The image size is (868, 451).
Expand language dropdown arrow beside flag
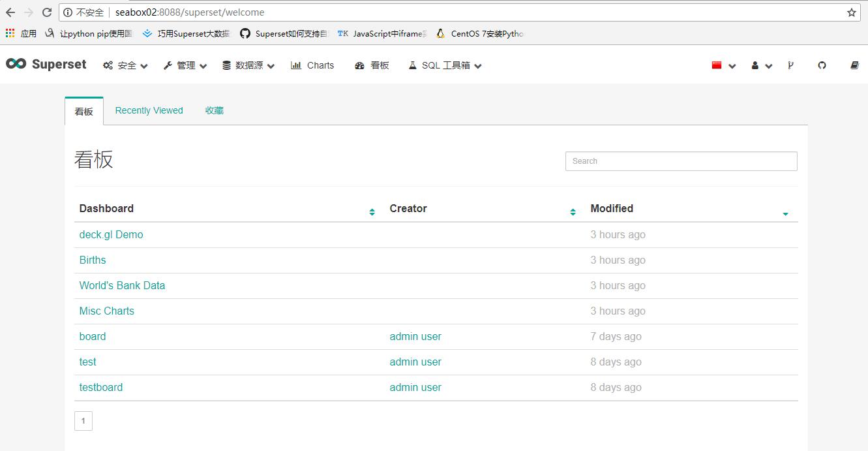point(732,66)
